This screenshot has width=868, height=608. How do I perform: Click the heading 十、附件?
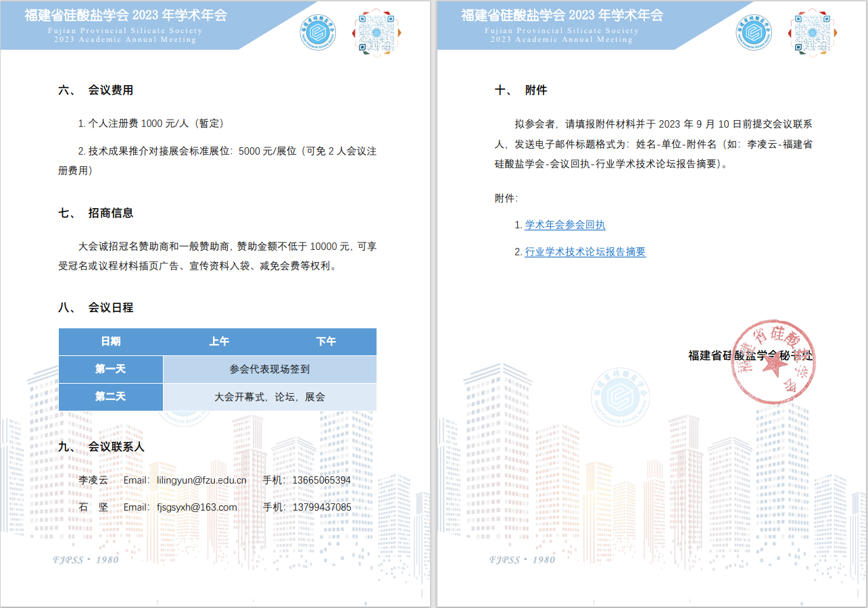(x=521, y=91)
